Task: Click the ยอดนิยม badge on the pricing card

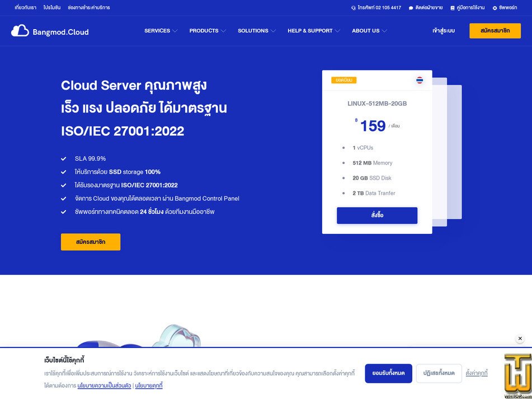Action: 343,80
